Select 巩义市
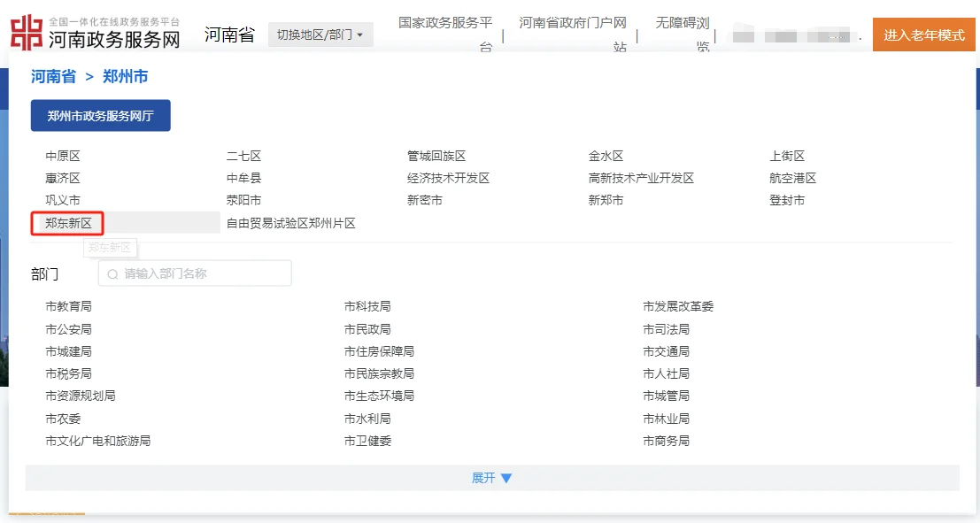 click(x=63, y=201)
